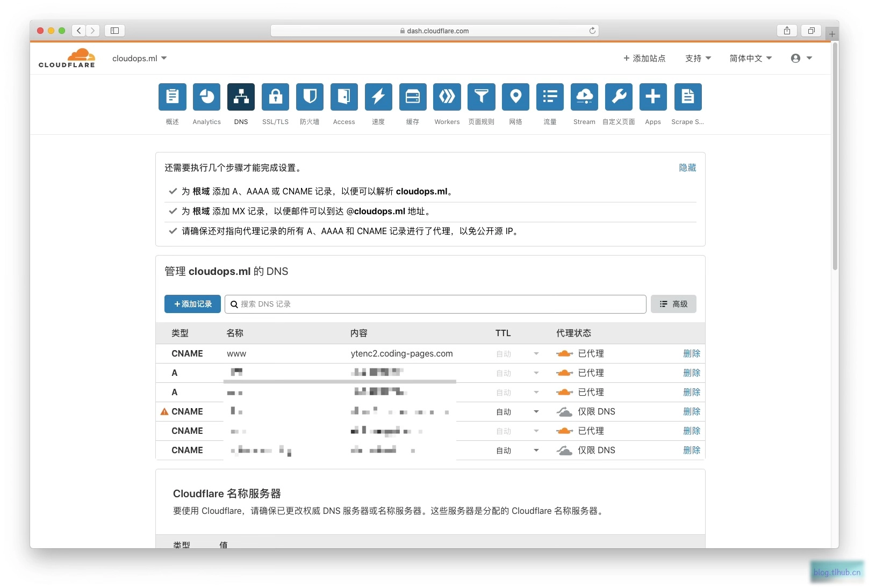
Task: Open the 网络 location pin icon
Action: 515,97
